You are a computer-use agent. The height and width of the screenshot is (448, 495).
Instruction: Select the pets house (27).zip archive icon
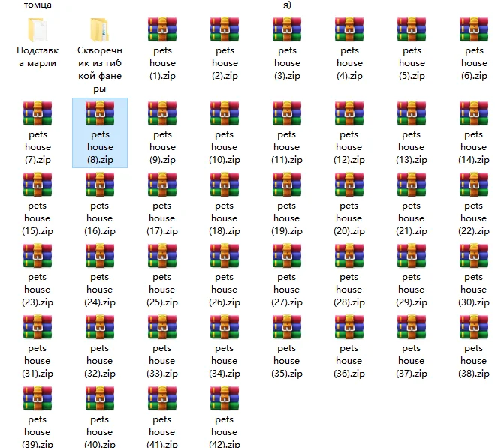point(287,256)
